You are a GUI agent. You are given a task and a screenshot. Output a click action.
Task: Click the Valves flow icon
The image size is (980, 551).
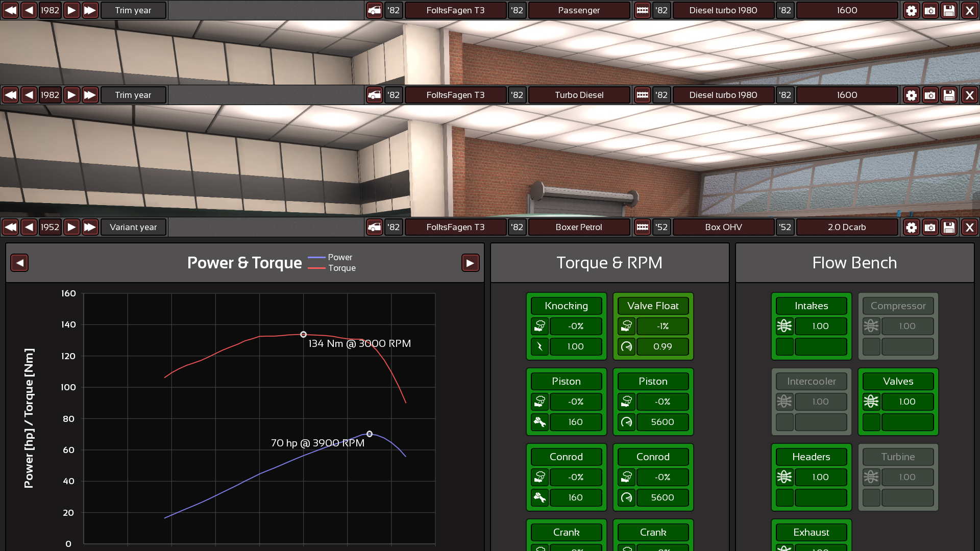tap(871, 402)
